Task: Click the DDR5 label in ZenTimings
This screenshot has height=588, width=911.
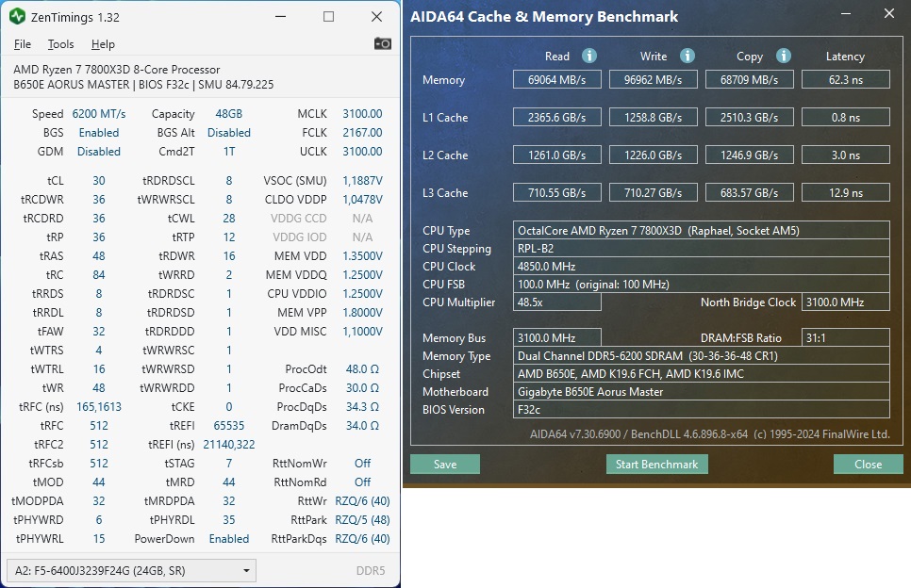Action: pyautogui.click(x=370, y=571)
